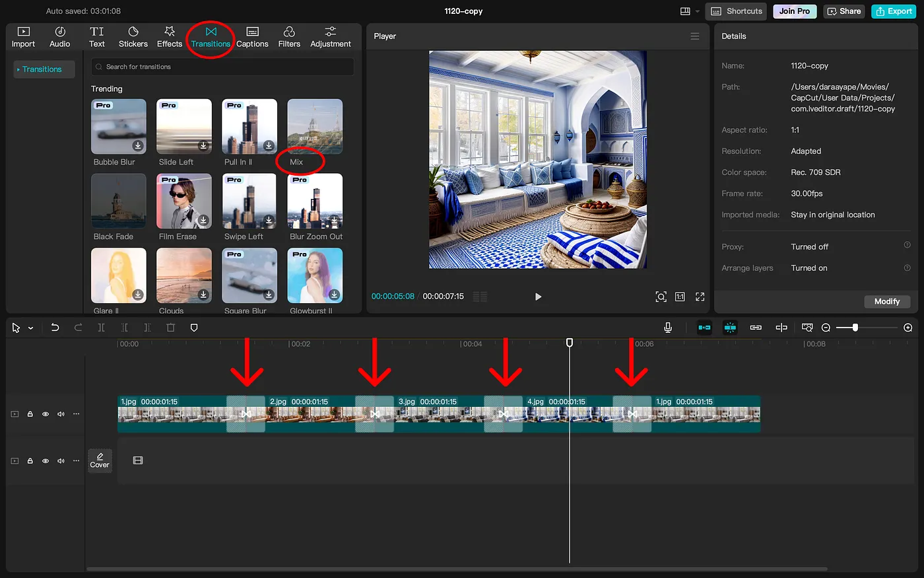924x578 pixels.
Task: Add a marker on the timeline
Action: click(194, 328)
